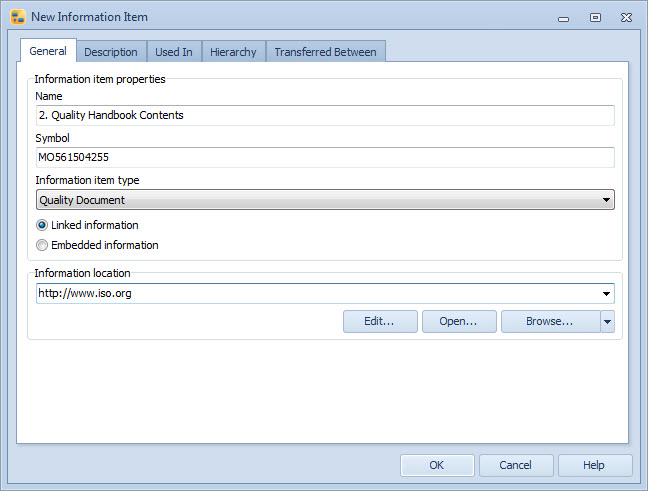The height and width of the screenshot is (491, 648).
Task: Select the Linked information radio button
Action: click(42, 225)
